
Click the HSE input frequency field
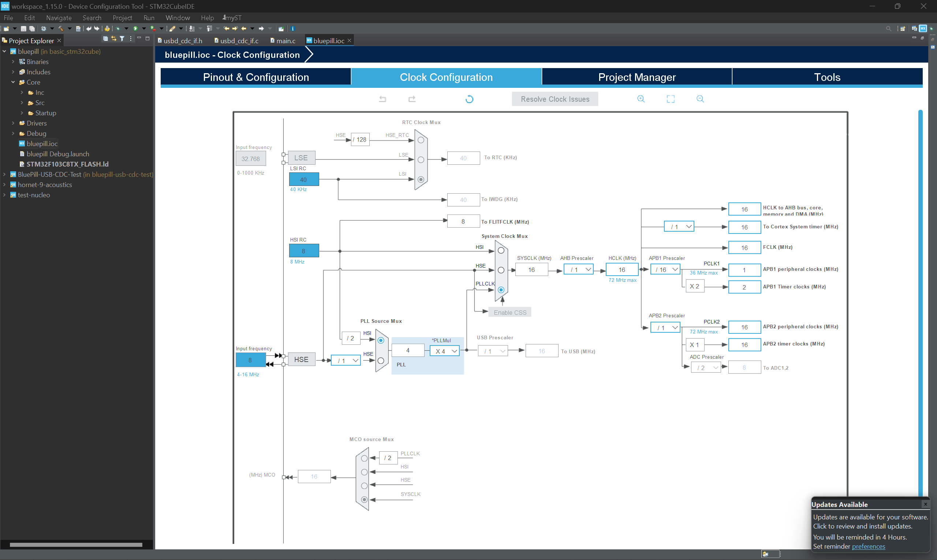tap(250, 360)
